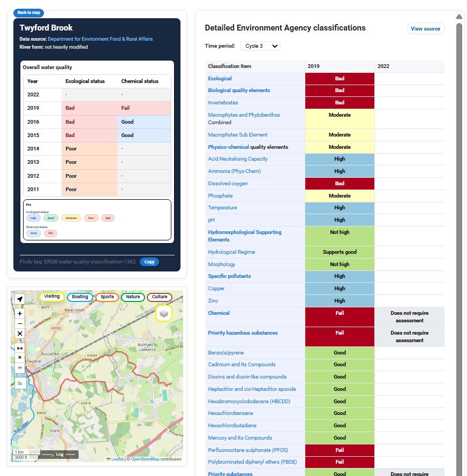
Task: Open the weather overlay icon on map
Action: [20, 383]
